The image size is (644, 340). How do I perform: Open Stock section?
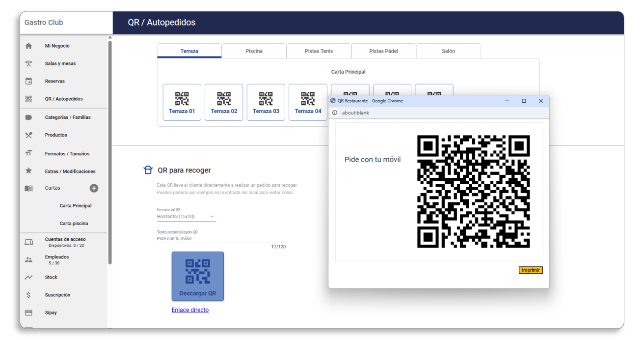[x=51, y=277]
